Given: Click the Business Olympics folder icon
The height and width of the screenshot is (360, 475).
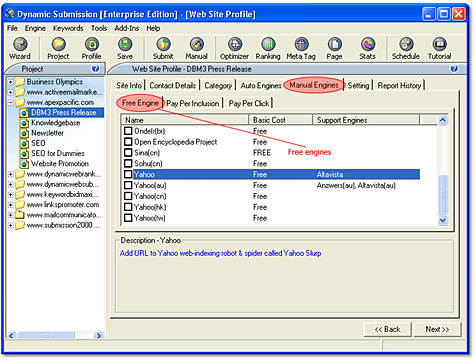Looking at the screenshot, I should click(x=20, y=82).
